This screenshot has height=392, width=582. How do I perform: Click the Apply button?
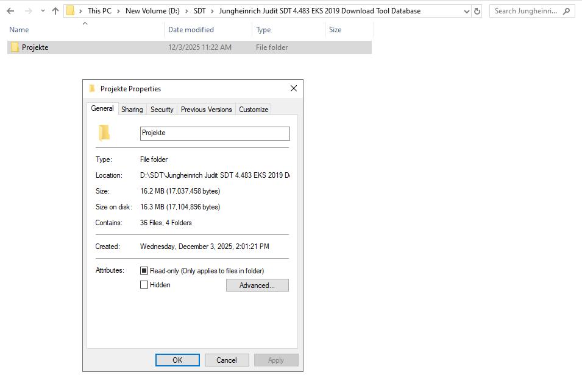(x=276, y=360)
